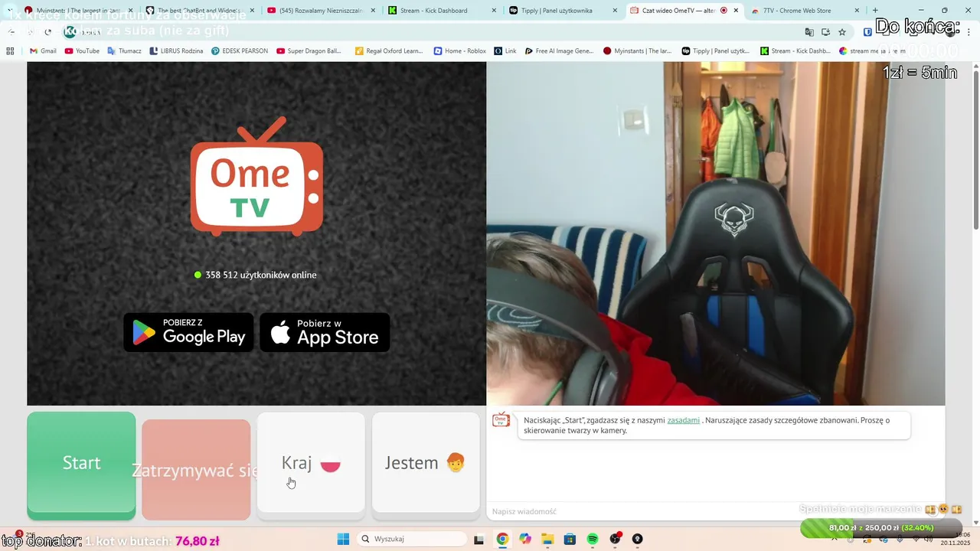980x551 pixels.
Task: Open the Super Dragon Ball bookmark
Action: point(309,51)
